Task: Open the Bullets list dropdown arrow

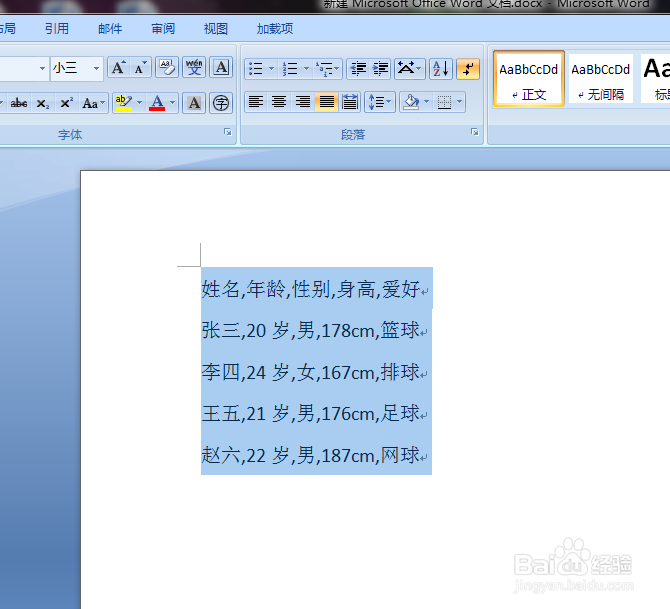Action: pyautogui.click(x=271, y=69)
